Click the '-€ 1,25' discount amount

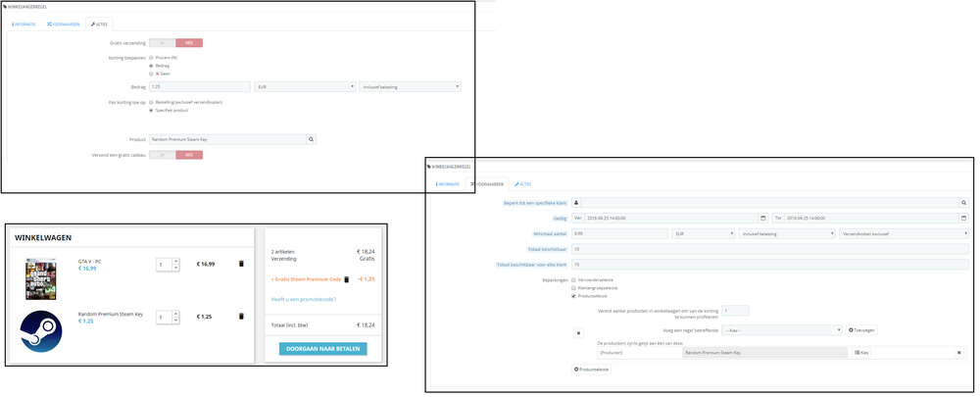coord(366,279)
